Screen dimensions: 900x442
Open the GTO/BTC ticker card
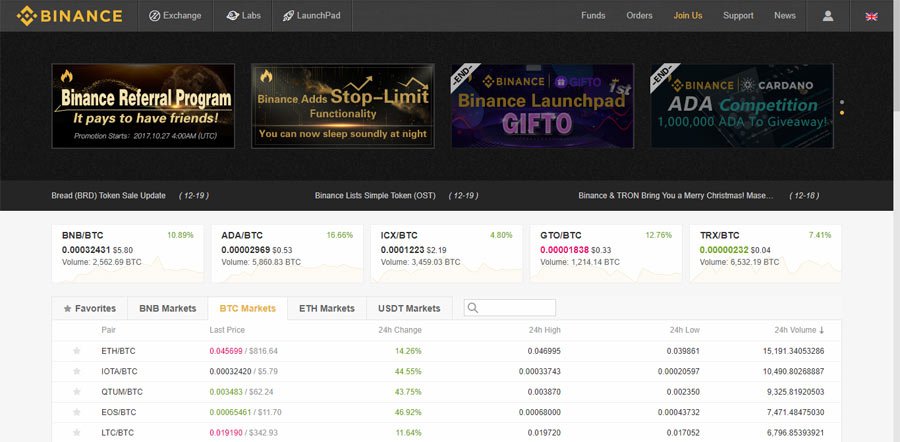(606, 253)
